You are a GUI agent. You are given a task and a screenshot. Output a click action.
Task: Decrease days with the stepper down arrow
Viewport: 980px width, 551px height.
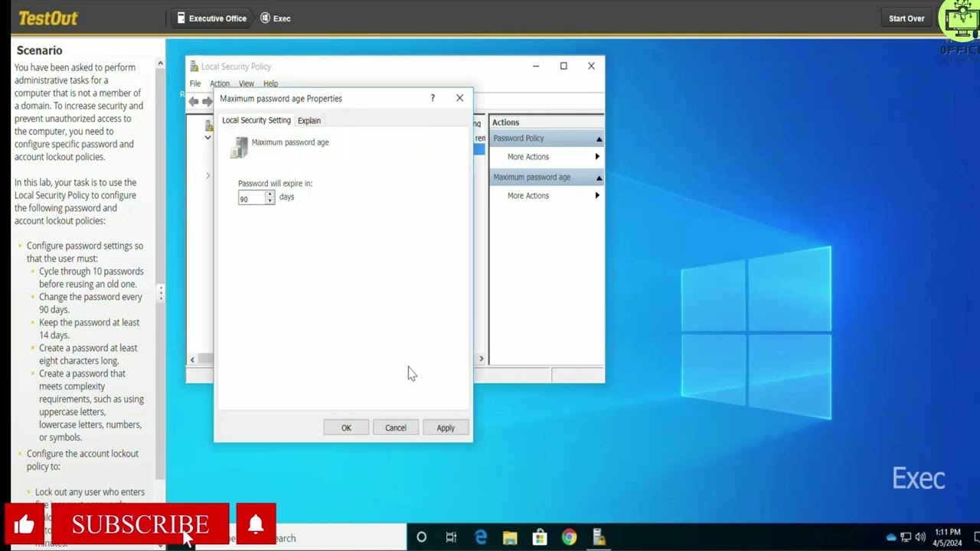click(x=269, y=201)
